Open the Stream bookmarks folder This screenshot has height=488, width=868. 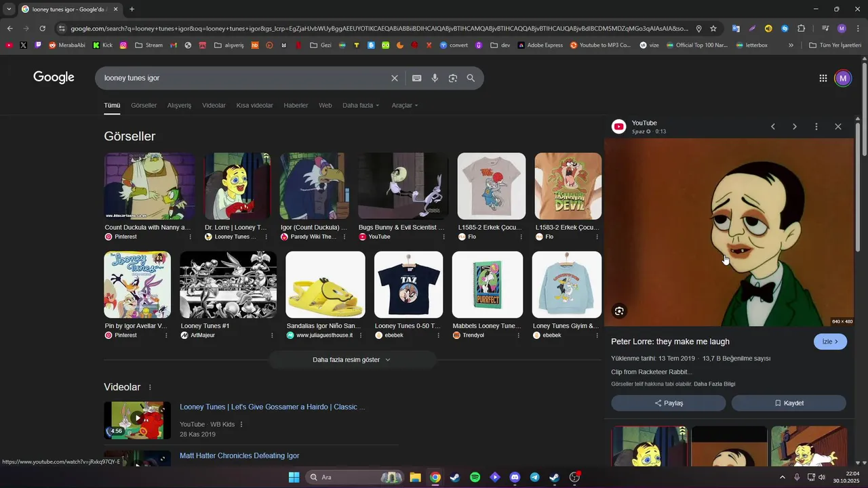(x=149, y=45)
